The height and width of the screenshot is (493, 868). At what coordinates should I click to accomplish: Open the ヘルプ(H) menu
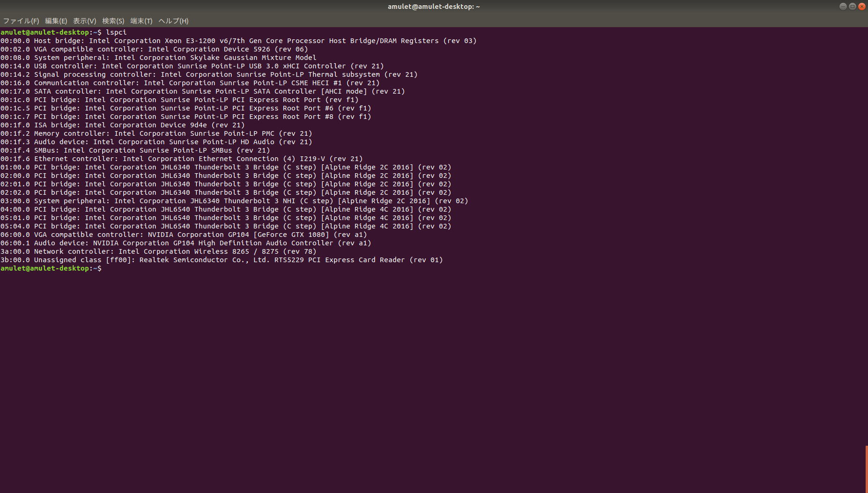(x=173, y=21)
